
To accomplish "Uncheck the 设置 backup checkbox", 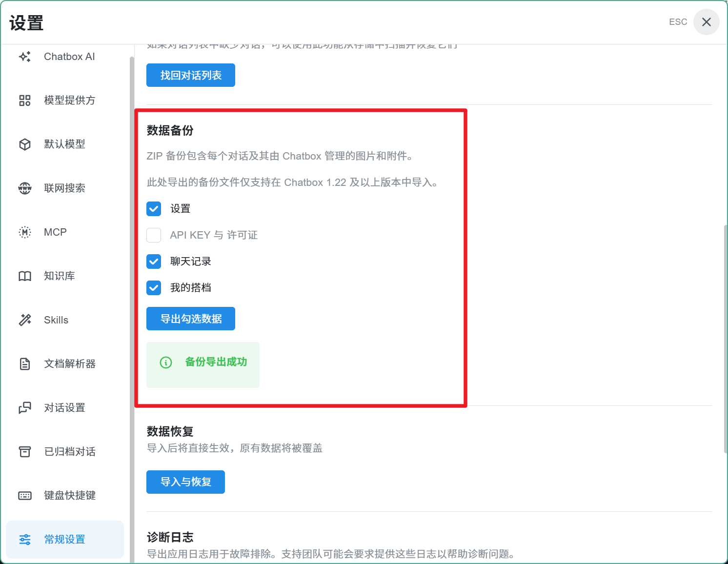I will click(x=154, y=209).
